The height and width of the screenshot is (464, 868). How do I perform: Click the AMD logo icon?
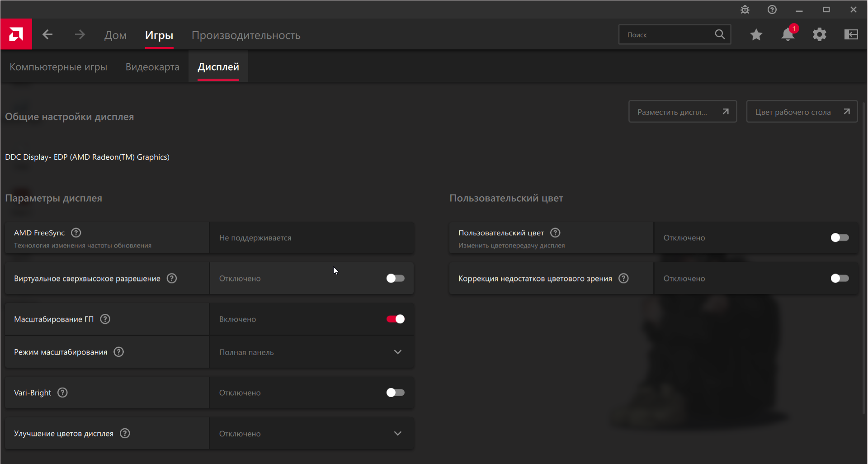(16, 34)
